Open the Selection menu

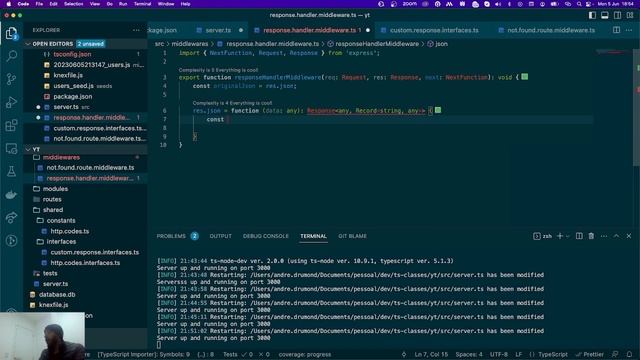73,4
